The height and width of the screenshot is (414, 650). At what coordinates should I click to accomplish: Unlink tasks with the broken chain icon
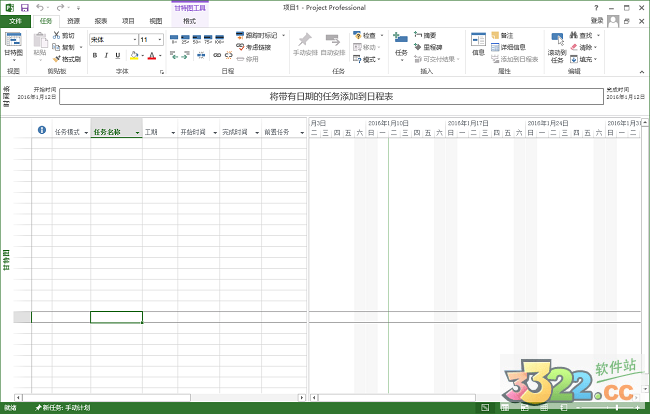[x=228, y=55]
